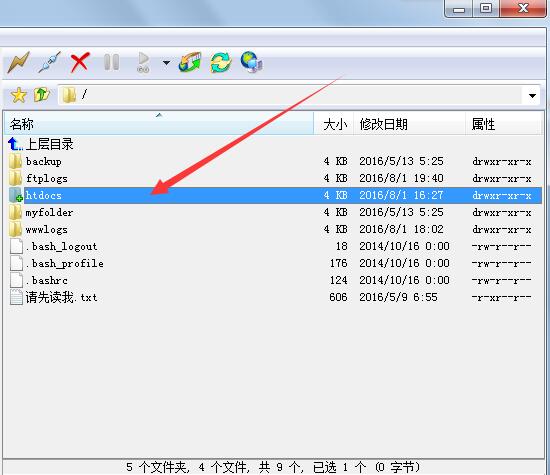Viewport: 550px width, 475px height.
Task: Click the refresh arrows icon
Action: [221, 62]
